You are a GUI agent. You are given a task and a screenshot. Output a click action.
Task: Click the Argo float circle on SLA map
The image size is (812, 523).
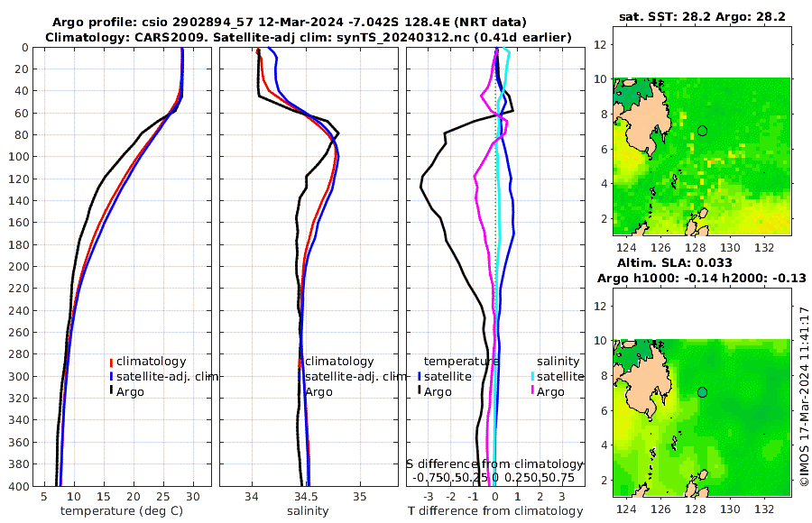click(x=702, y=392)
